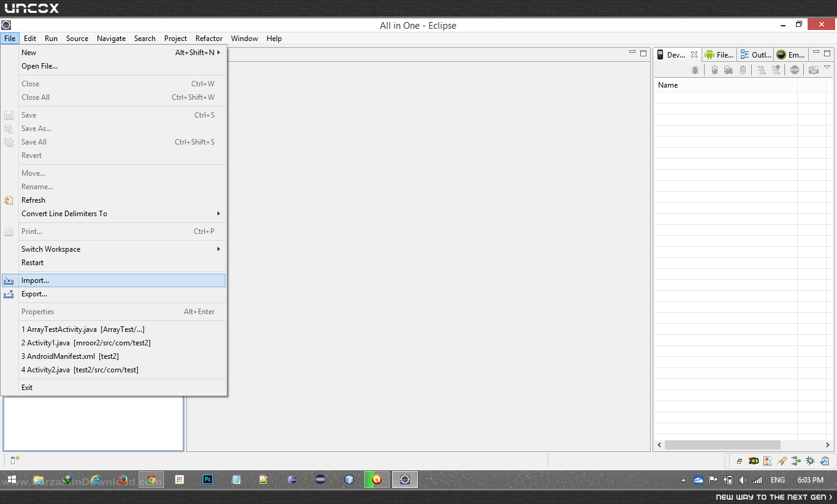The width and height of the screenshot is (837, 504).
Task: Click the Start Method Profiling icon
Action: (776, 70)
